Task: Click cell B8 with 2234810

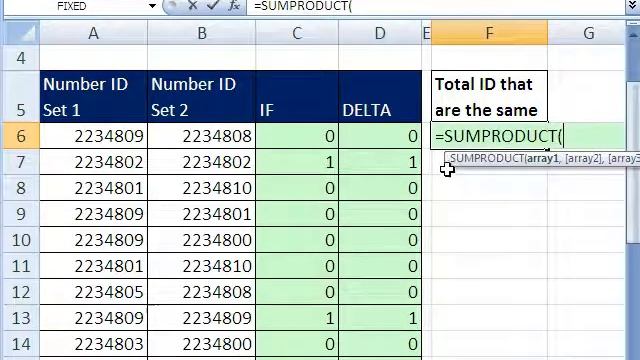Action: pos(202,188)
